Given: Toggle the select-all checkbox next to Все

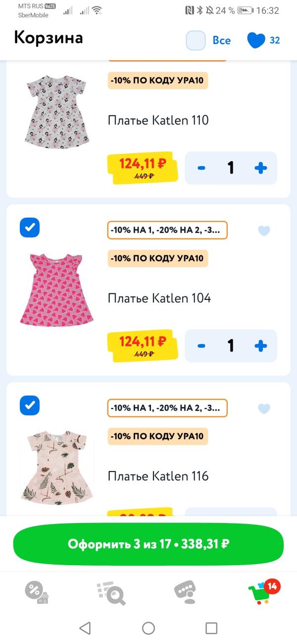Looking at the screenshot, I should pos(196,40).
